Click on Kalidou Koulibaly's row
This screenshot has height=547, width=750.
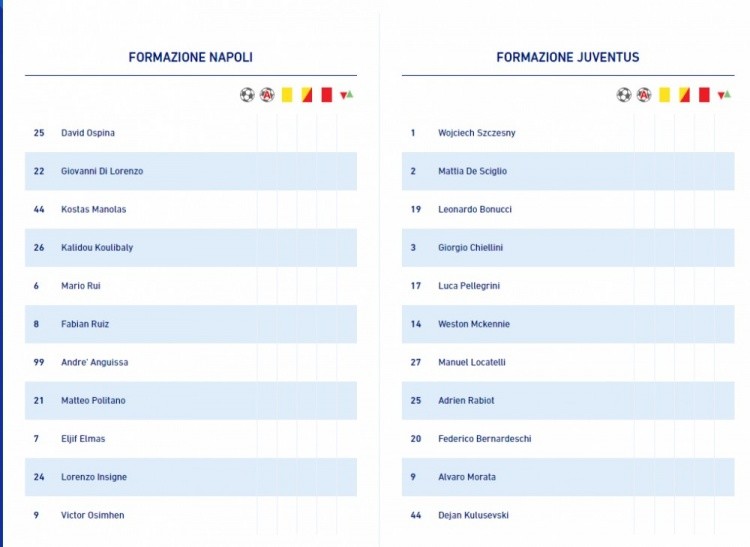tap(191, 248)
